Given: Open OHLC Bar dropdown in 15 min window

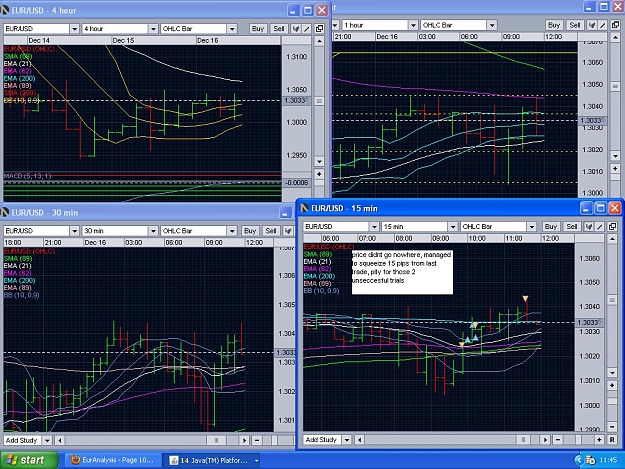Looking at the screenshot, I should (532, 227).
